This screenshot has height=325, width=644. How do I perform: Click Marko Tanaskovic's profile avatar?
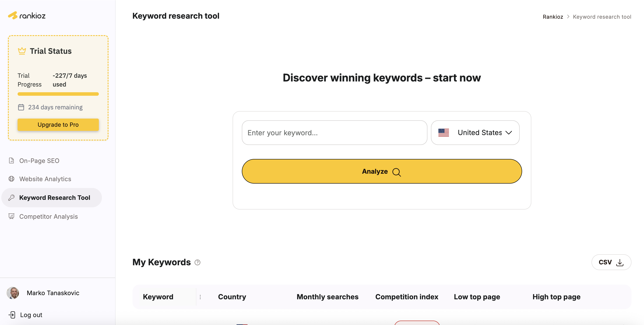13,293
